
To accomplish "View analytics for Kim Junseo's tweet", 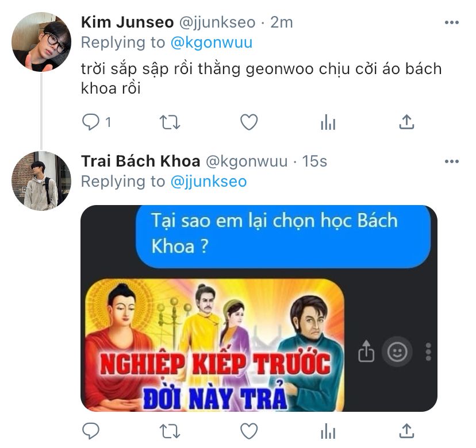I will coord(328,122).
